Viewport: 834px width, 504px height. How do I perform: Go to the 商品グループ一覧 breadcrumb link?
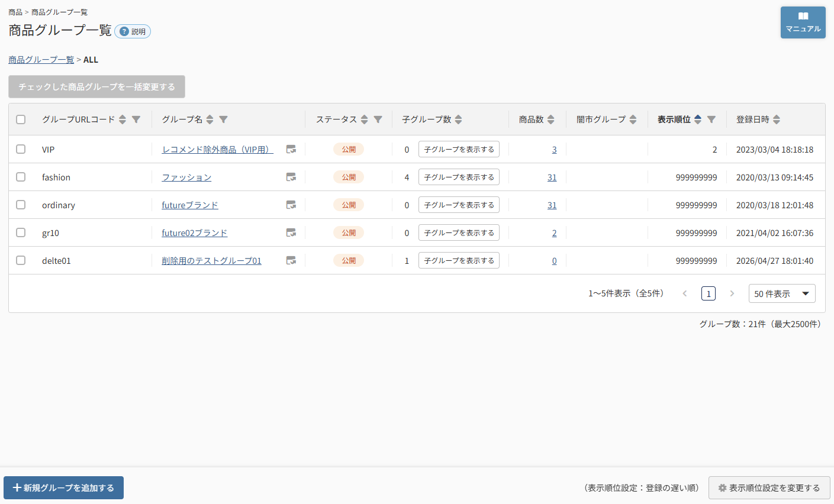[x=41, y=60]
